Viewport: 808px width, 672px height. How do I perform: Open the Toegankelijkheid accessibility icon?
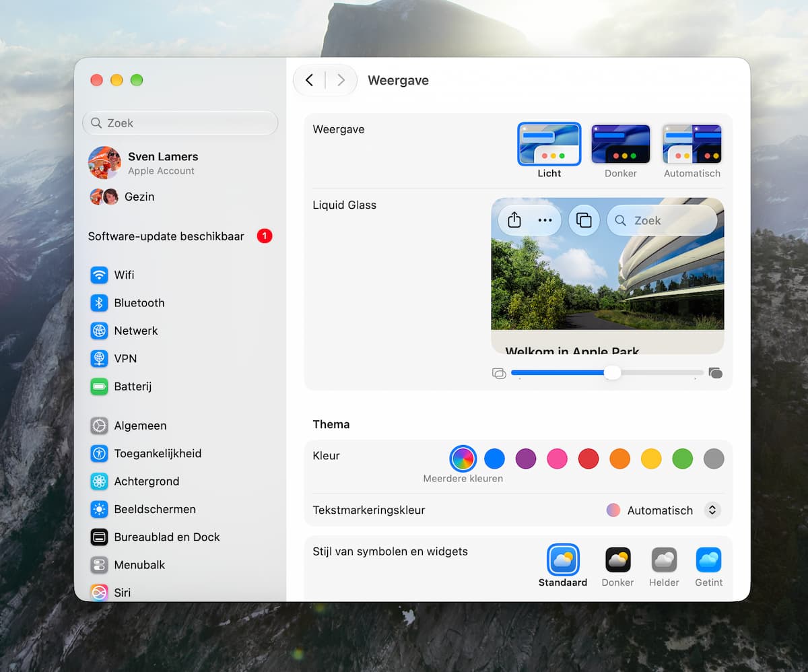click(x=99, y=454)
